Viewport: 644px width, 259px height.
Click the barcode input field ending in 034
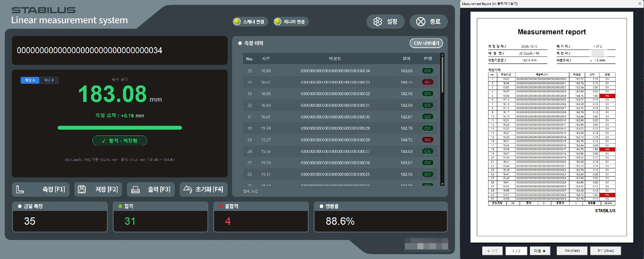point(120,50)
